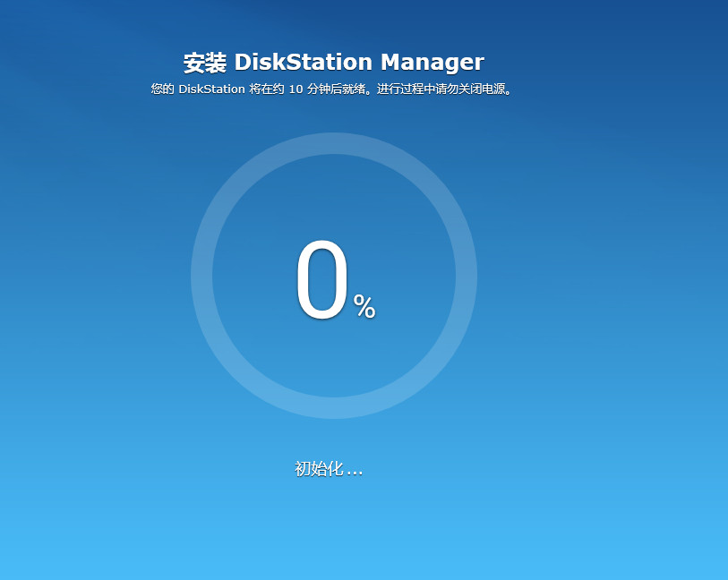The image size is (728, 580).
Task: Select the 0% progress value
Action: (x=336, y=280)
